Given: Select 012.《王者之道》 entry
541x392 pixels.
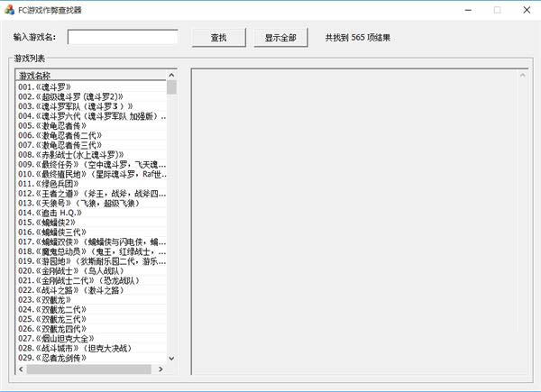Looking at the screenshot, I should tap(92, 194).
